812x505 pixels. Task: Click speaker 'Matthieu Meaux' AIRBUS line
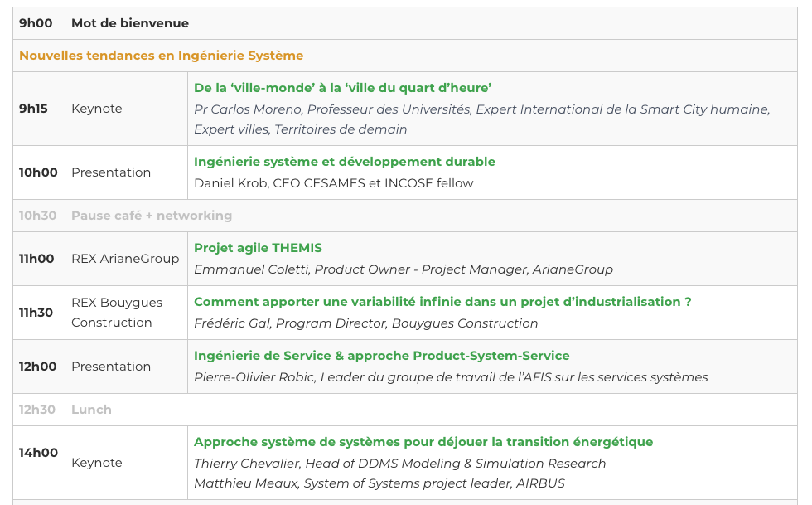[380, 483]
